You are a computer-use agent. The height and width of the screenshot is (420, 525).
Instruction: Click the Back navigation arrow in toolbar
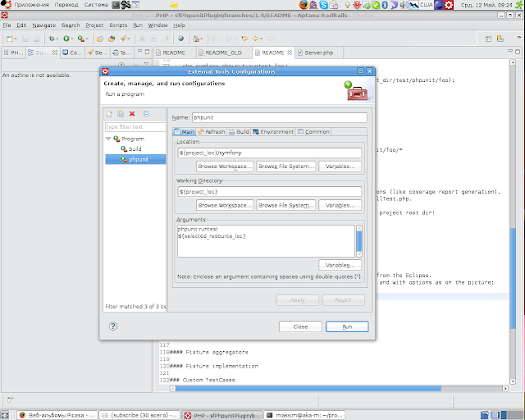tap(256, 39)
